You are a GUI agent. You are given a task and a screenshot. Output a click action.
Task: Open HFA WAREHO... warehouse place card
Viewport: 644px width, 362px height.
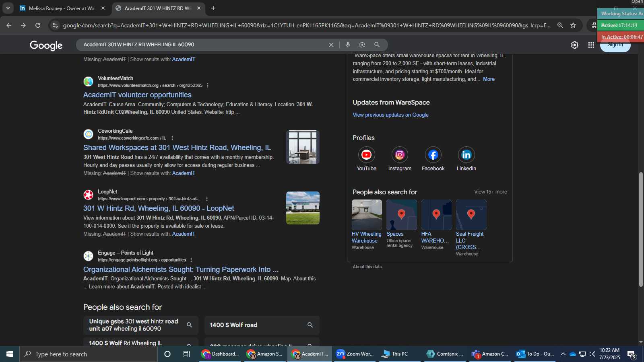pyautogui.click(x=436, y=225)
